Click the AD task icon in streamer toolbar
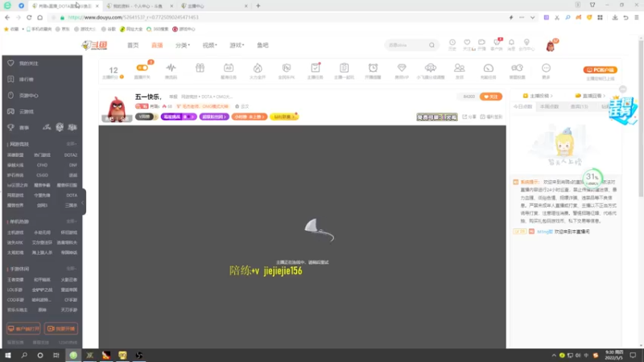 (x=229, y=68)
